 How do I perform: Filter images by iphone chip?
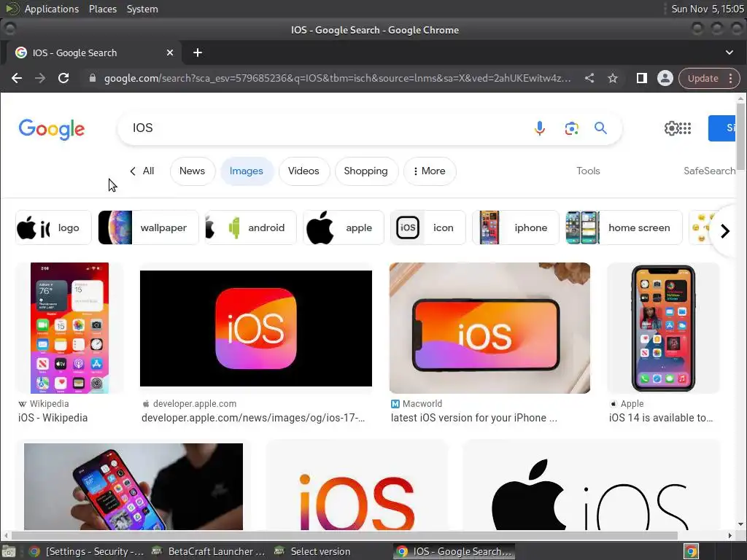coord(516,227)
